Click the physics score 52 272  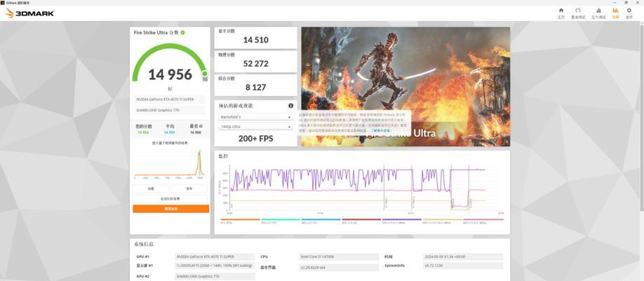pos(255,64)
